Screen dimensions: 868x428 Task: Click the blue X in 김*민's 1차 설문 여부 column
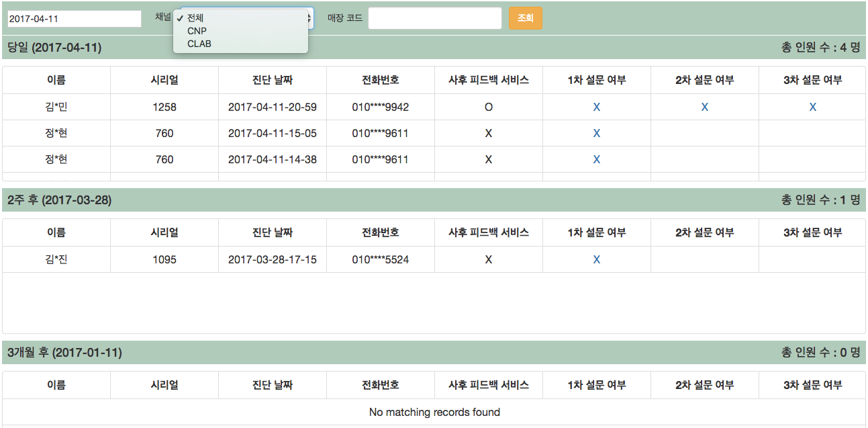[x=596, y=106]
